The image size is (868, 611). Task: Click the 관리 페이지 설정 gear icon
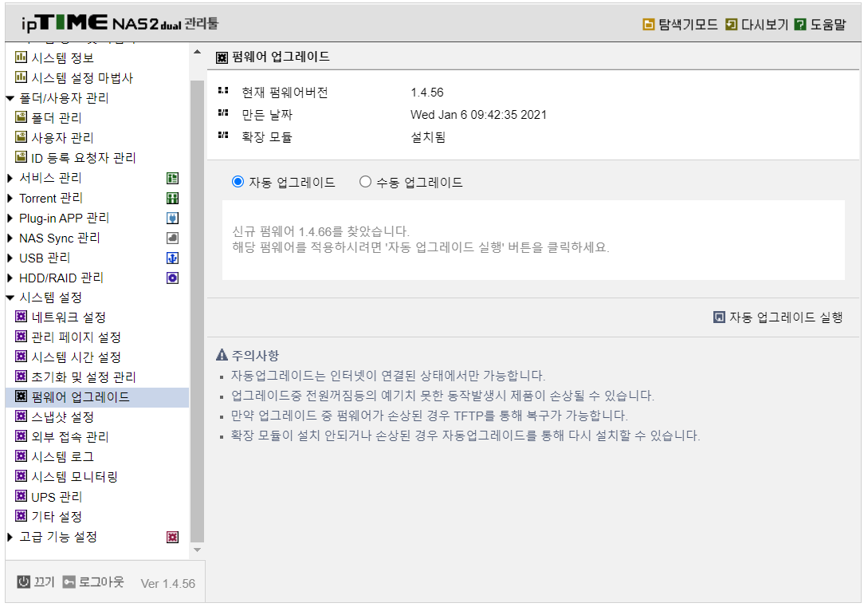[21, 337]
